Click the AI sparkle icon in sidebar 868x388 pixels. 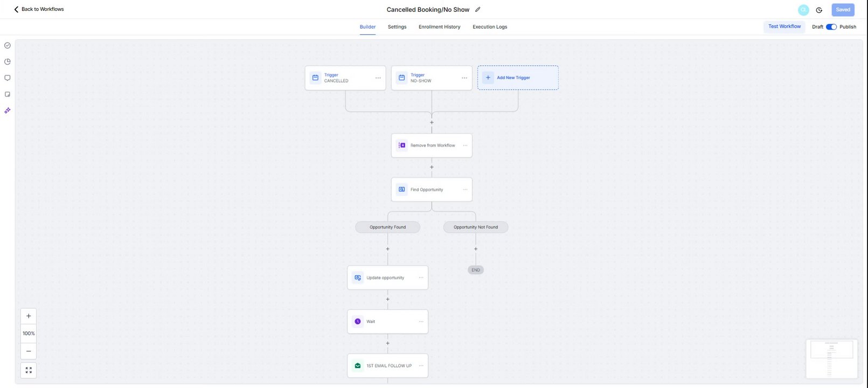(x=8, y=110)
